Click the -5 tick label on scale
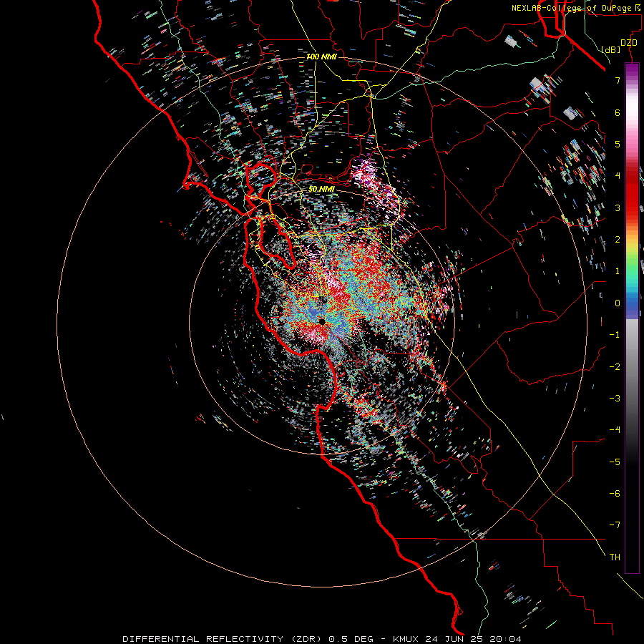Screen dimensions: 644x644 615,462
